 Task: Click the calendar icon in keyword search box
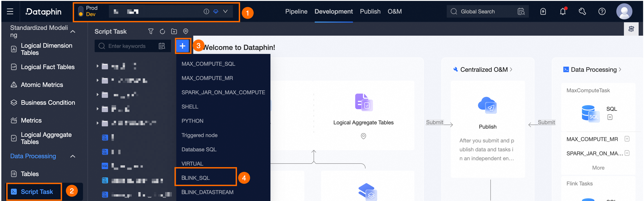click(162, 46)
